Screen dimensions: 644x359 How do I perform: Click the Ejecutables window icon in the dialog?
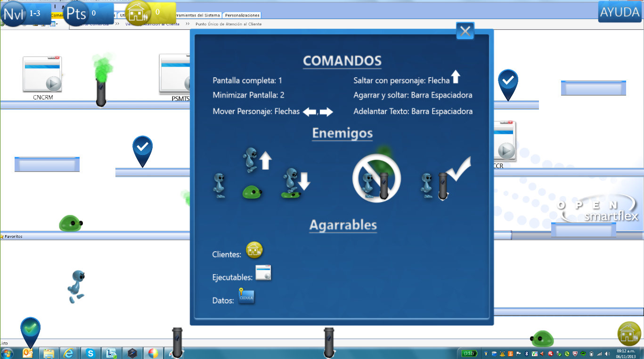(x=263, y=273)
